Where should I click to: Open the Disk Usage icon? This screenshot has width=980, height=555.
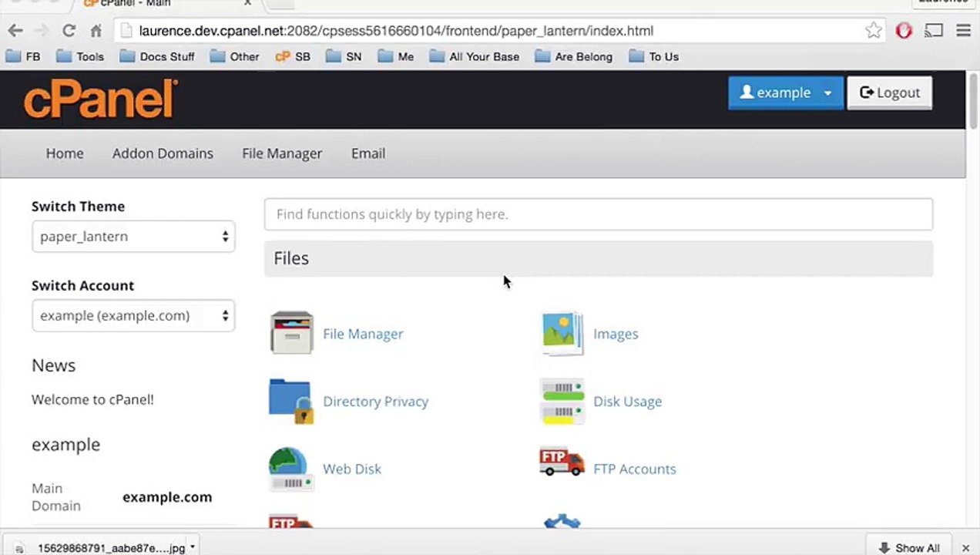[562, 401]
